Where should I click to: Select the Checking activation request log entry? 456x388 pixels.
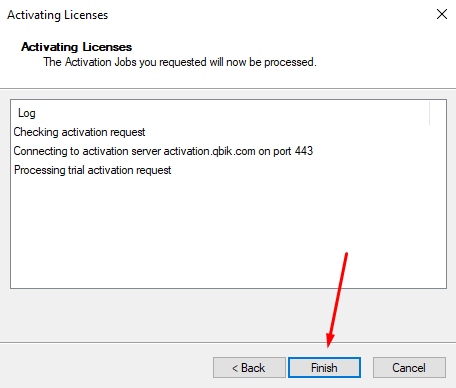79,132
